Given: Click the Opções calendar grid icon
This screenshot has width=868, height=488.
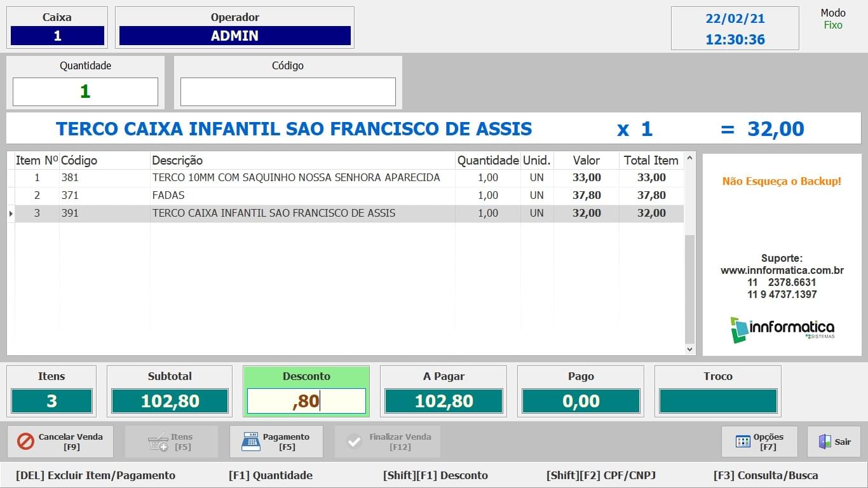Looking at the screenshot, I should pyautogui.click(x=743, y=442).
